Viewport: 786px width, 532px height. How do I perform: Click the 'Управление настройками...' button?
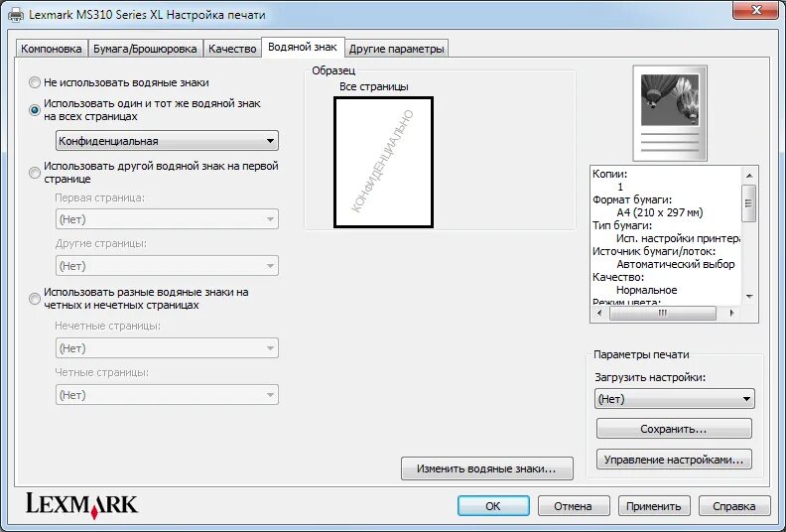674,460
